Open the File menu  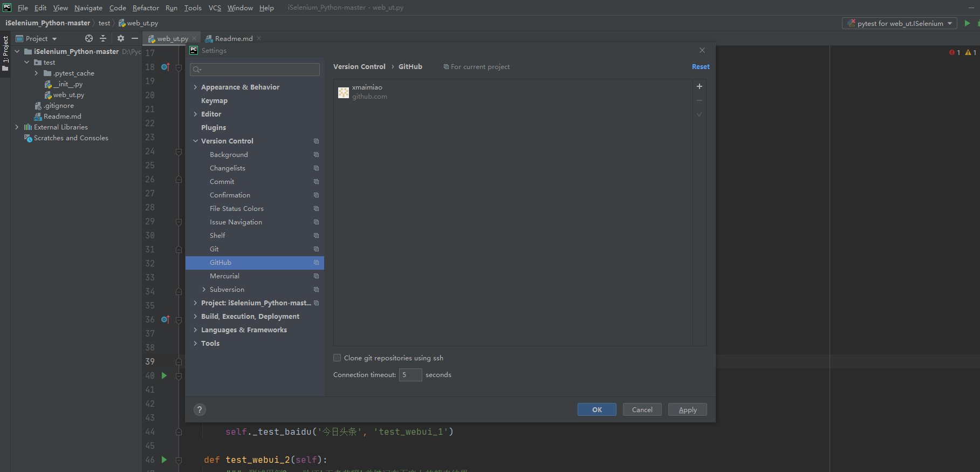coord(23,8)
